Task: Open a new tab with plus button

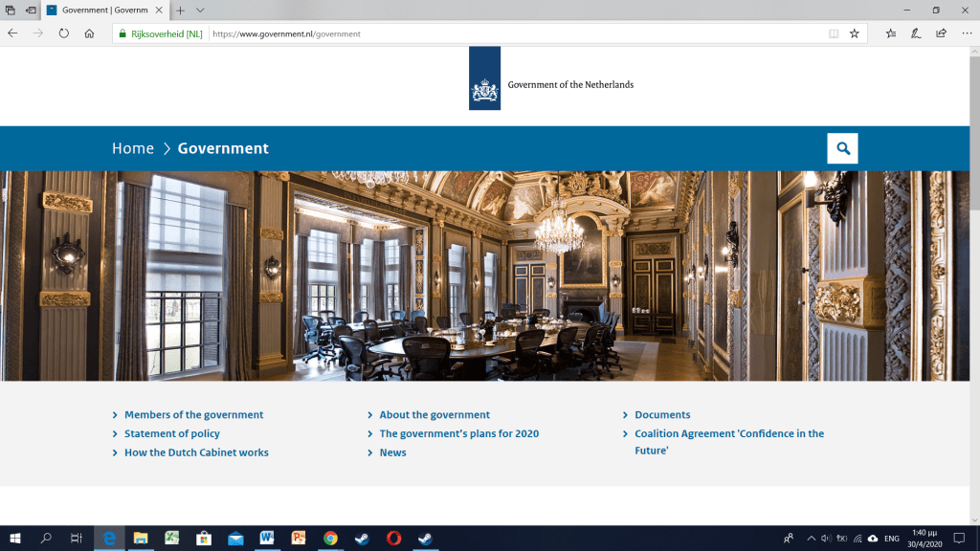Action: click(x=180, y=10)
